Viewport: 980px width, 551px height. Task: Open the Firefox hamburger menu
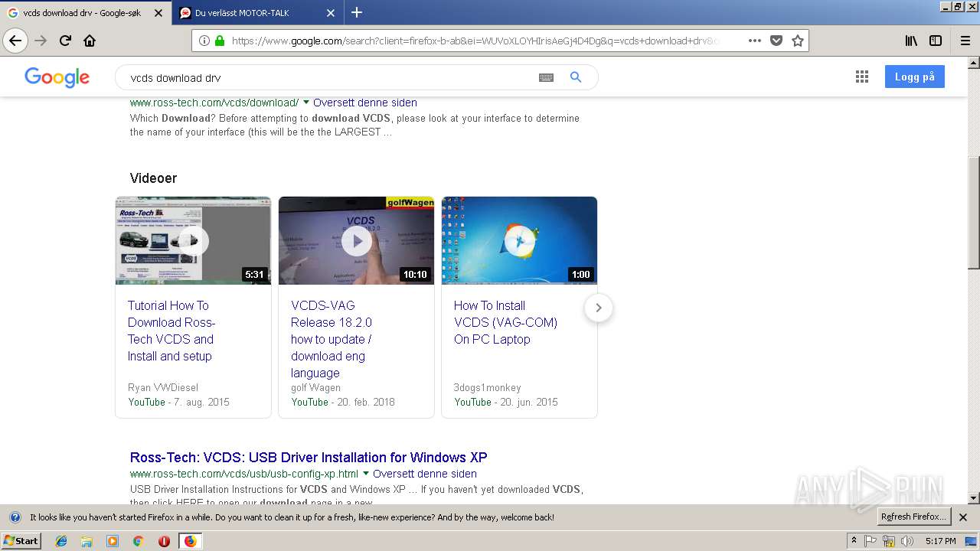pos(965,41)
